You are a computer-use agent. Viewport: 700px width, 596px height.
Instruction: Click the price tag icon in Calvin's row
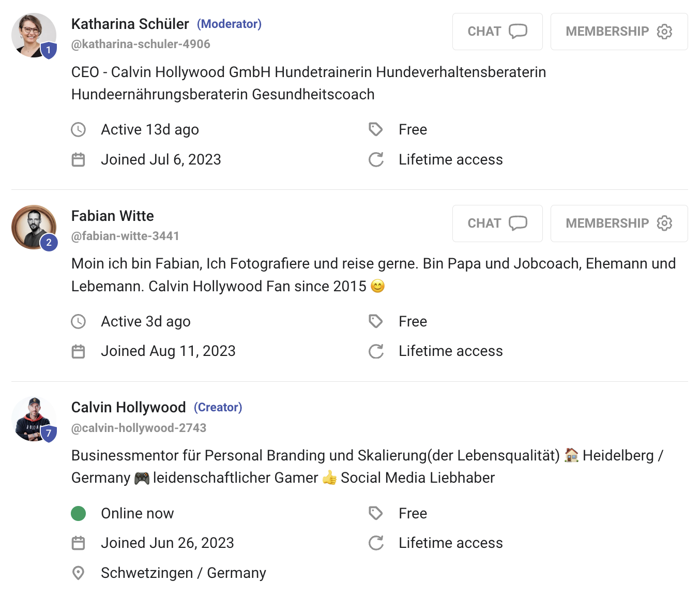(376, 513)
